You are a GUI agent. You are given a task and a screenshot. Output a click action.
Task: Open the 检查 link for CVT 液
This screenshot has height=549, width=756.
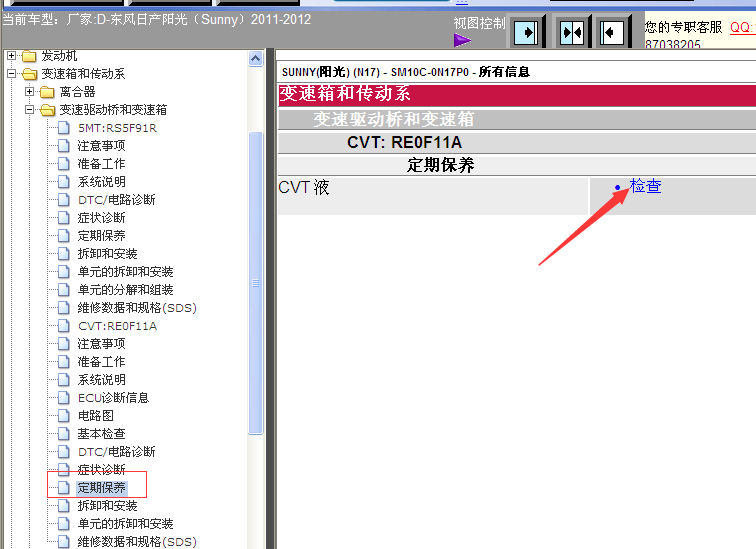645,186
